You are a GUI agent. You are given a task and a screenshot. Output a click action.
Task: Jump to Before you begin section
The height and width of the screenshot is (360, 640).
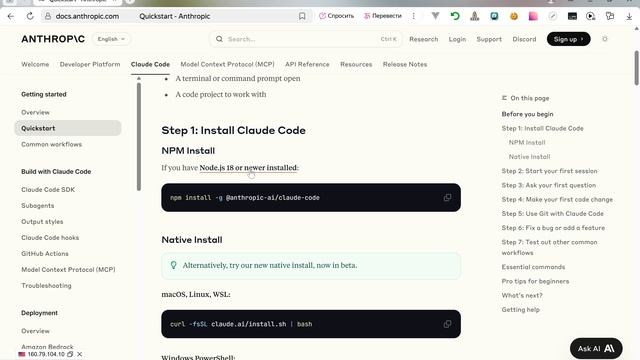[527, 114]
